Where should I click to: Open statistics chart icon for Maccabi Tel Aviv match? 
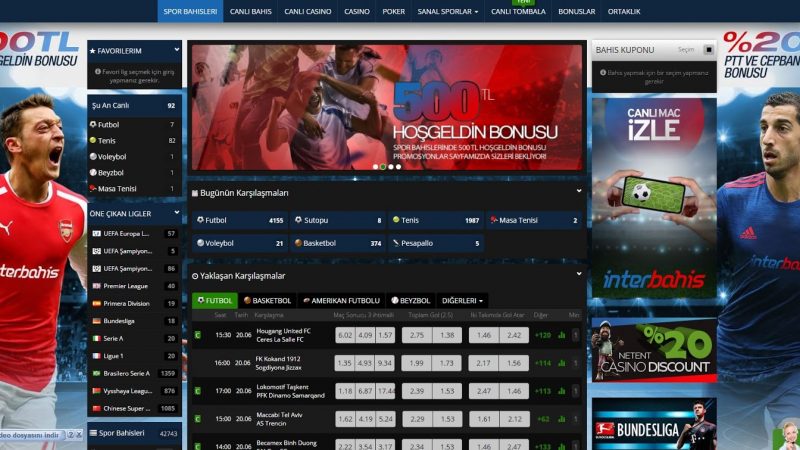click(x=562, y=419)
